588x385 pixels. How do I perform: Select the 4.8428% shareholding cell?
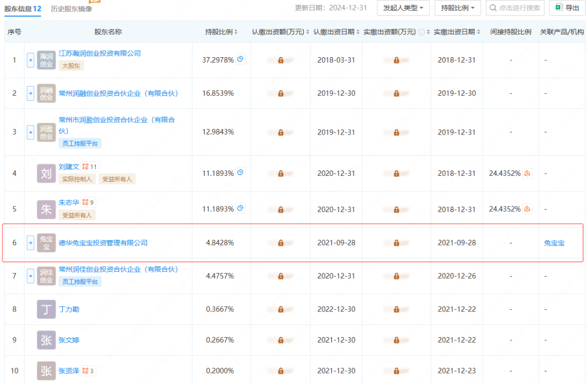(220, 243)
